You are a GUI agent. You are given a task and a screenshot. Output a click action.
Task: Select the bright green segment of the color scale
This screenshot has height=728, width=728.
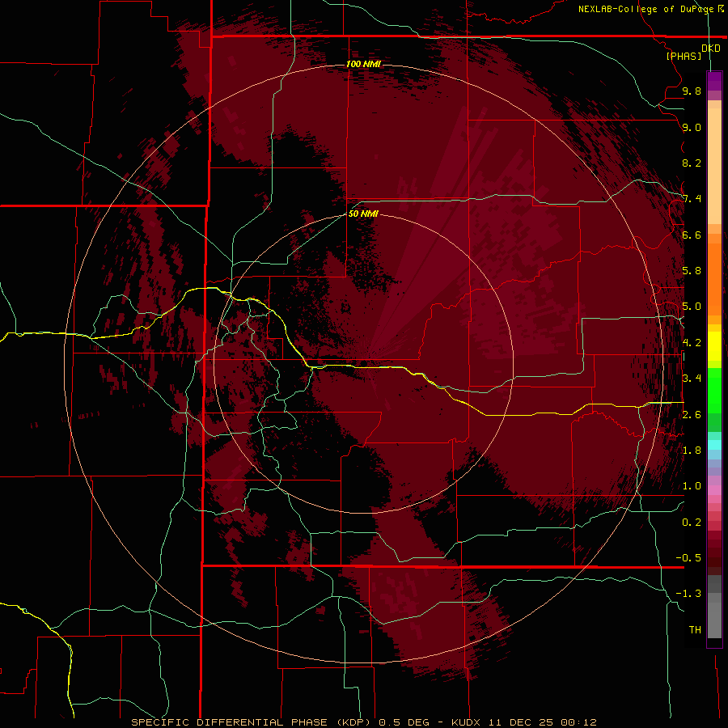[x=714, y=391]
